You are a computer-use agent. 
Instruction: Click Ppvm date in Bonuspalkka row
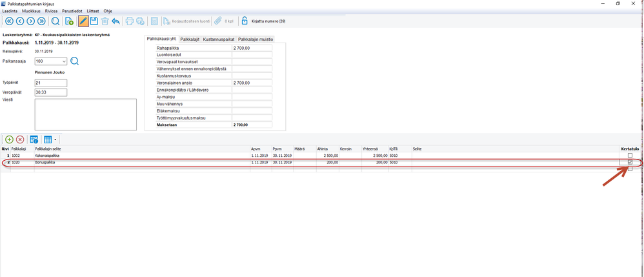pyautogui.click(x=283, y=162)
